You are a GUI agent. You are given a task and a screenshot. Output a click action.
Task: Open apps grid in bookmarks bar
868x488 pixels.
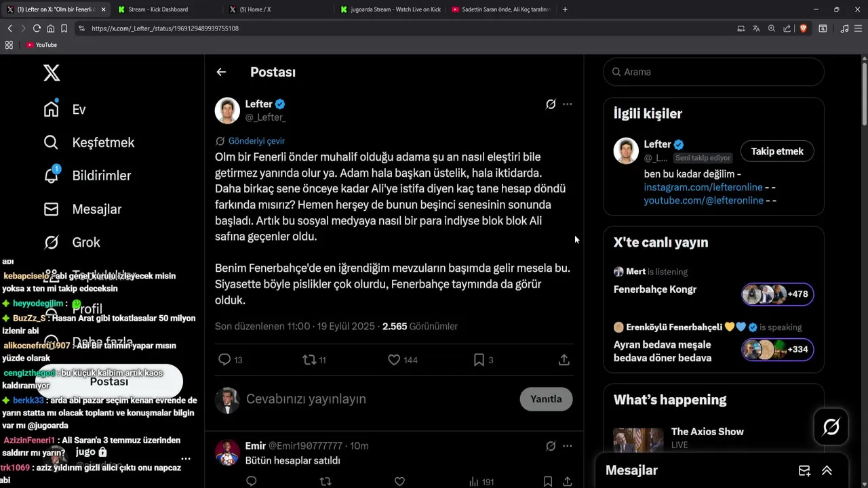coord(9,45)
